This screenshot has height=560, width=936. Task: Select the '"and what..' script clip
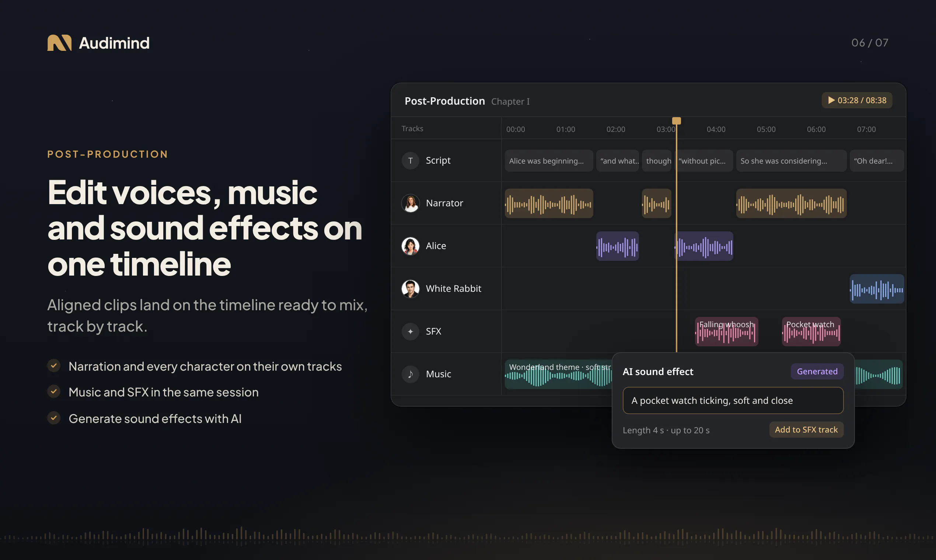[x=618, y=161]
